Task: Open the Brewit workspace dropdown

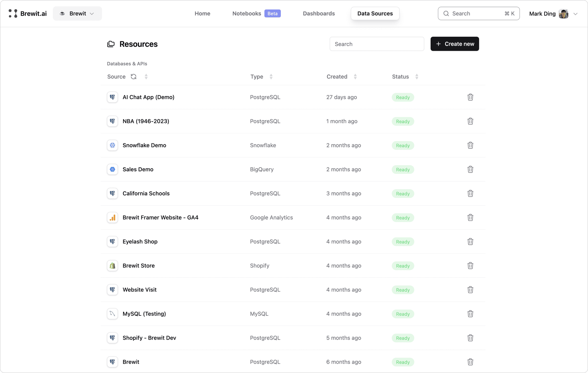Action: click(77, 13)
